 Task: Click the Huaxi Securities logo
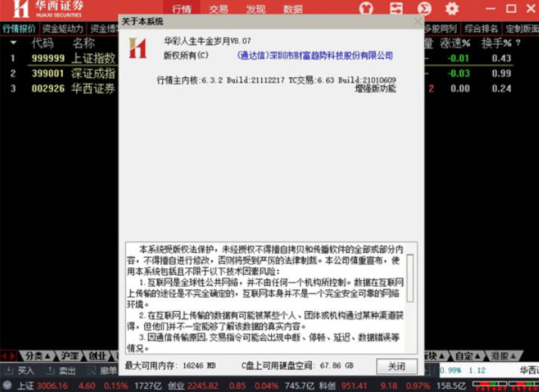click(x=48, y=9)
